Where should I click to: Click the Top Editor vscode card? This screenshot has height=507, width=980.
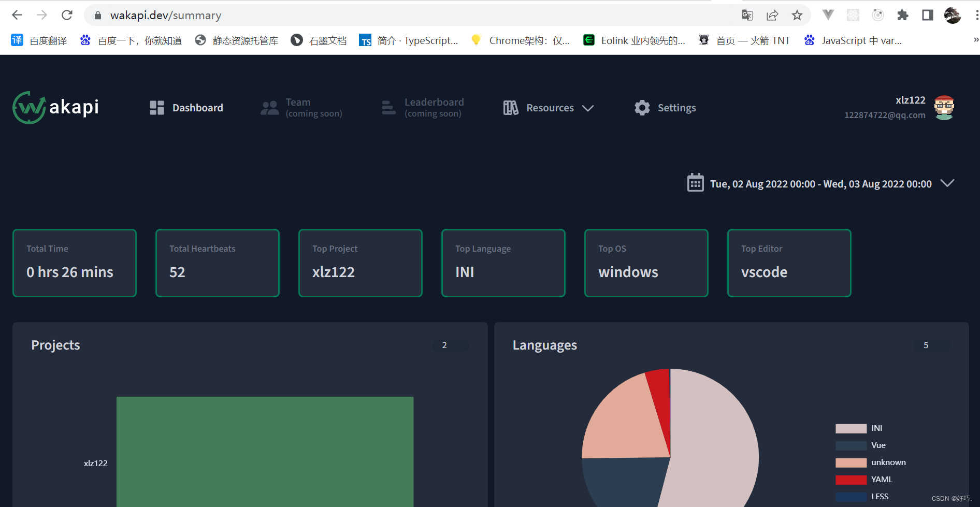pos(789,263)
